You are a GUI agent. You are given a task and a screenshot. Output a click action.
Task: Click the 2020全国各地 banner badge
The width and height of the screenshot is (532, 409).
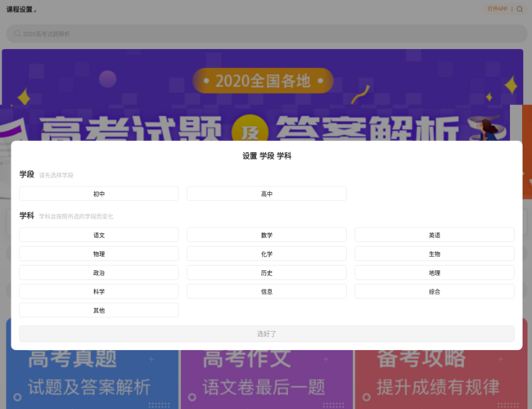pyautogui.click(x=263, y=81)
